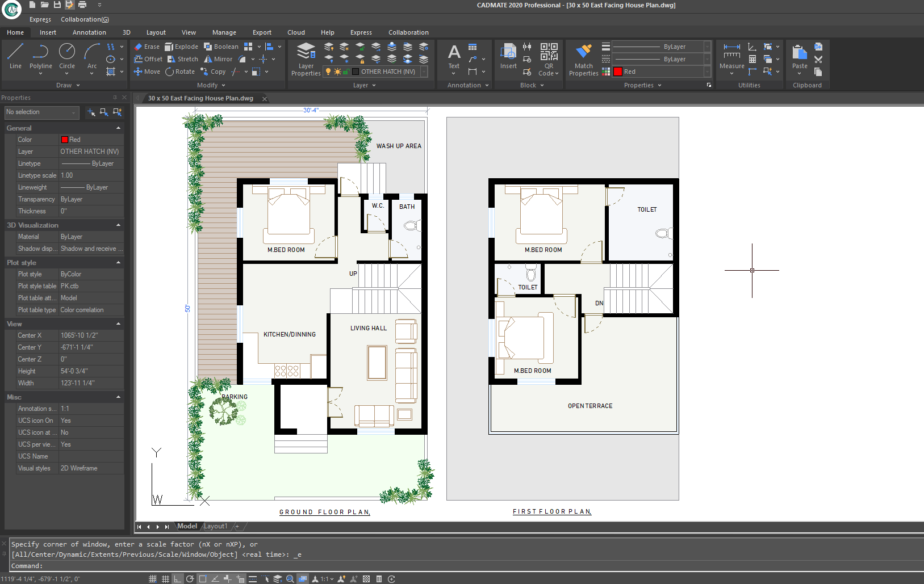Click the Paste clipboard icon
Viewport: 924px width, 584px height.
tap(800, 56)
